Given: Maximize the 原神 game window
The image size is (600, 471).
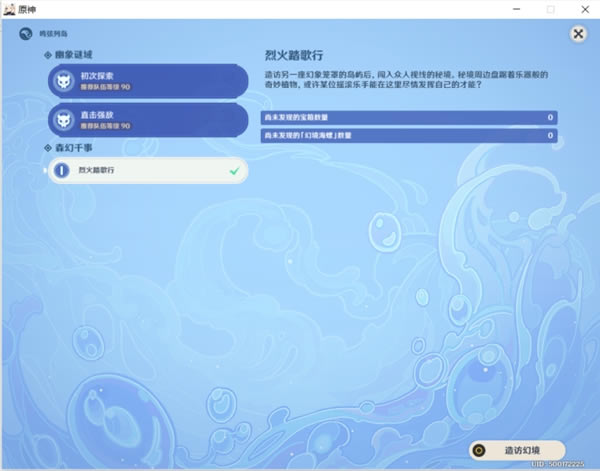Looking at the screenshot, I should (550, 8).
